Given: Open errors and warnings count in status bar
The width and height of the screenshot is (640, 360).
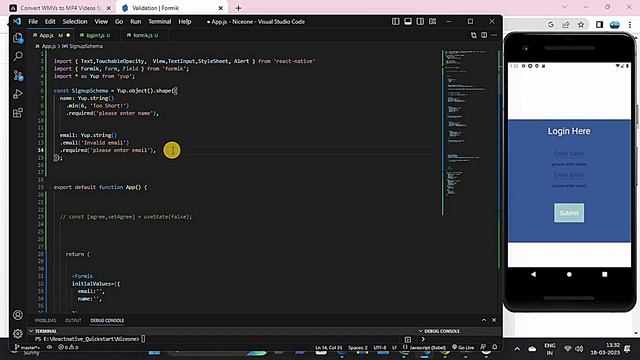Looking at the screenshot, I should point(68,347).
